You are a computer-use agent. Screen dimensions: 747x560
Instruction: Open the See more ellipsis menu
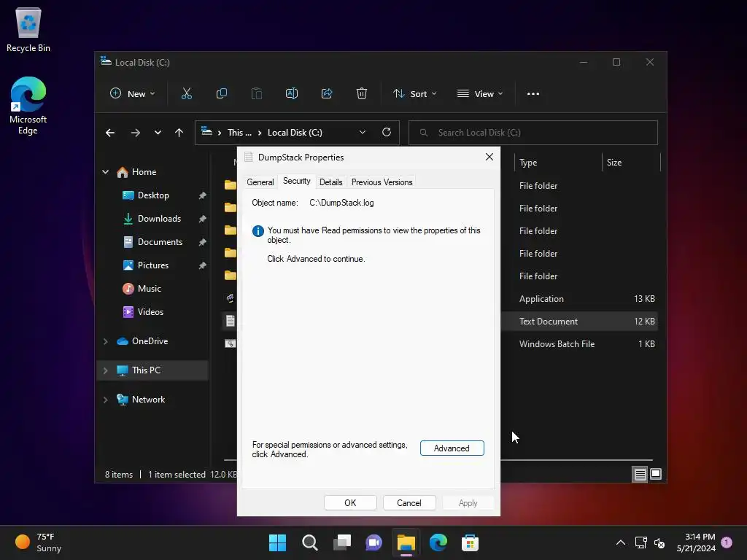(x=533, y=94)
